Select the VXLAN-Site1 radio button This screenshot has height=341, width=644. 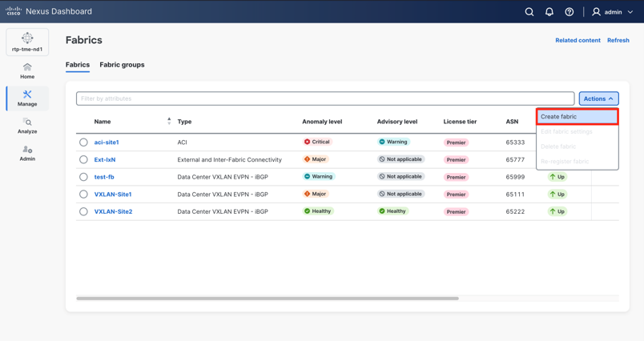pos(83,194)
